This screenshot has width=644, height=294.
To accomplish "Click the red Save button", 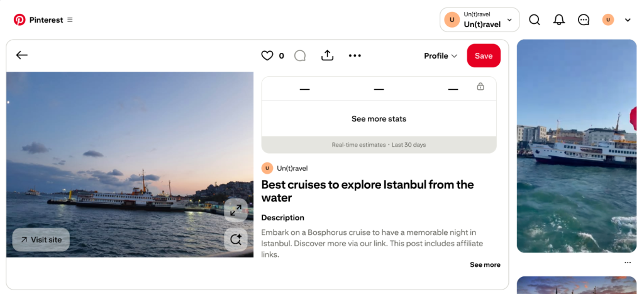I will (x=484, y=55).
